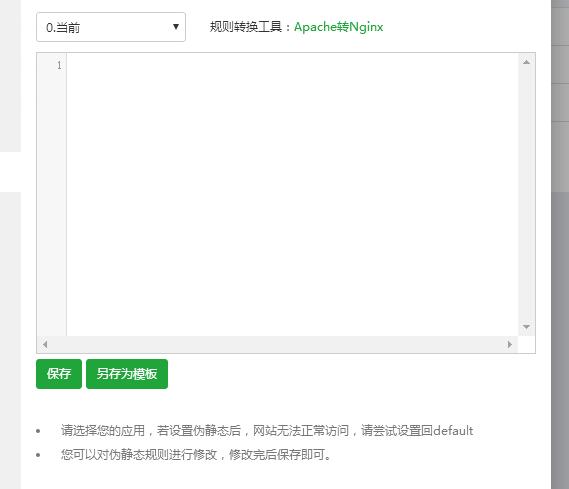Select line number 1 in editor gutter
Viewport: 569px width, 489px height.
(x=59, y=65)
